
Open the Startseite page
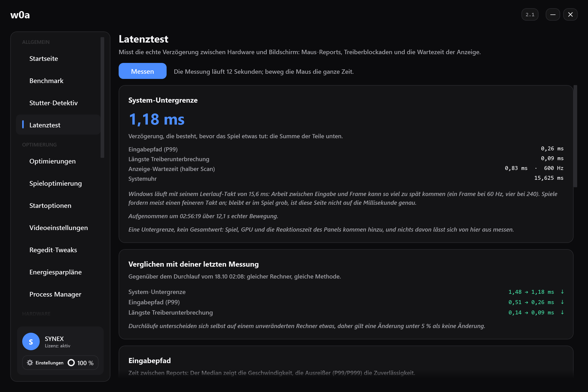click(58, 59)
